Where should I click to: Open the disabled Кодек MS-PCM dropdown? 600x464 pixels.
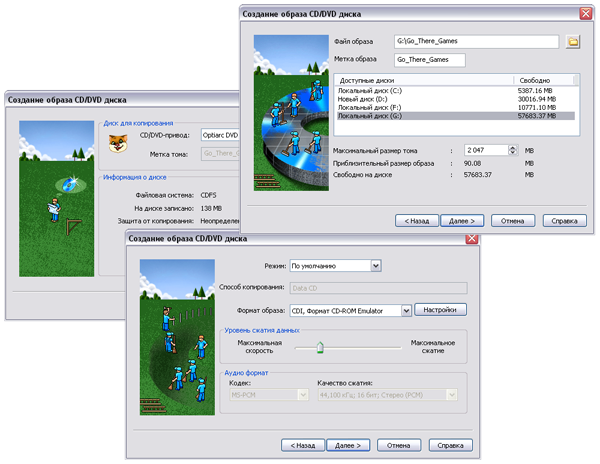click(x=269, y=395)
